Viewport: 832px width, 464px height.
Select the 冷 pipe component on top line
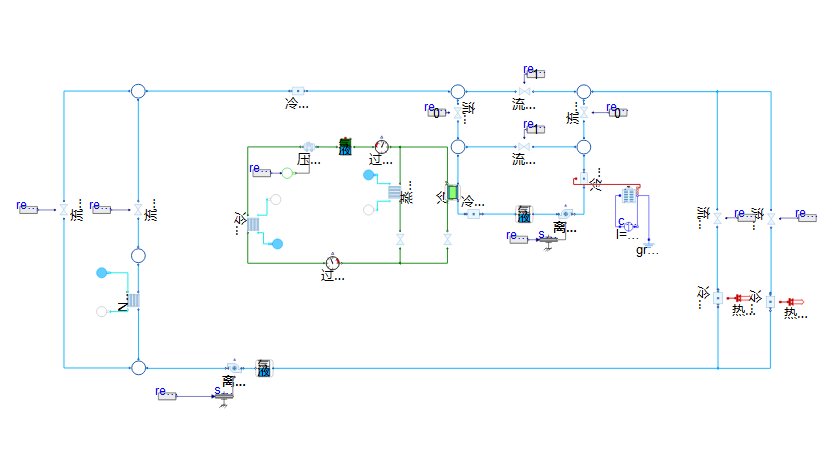click(297, 91)
